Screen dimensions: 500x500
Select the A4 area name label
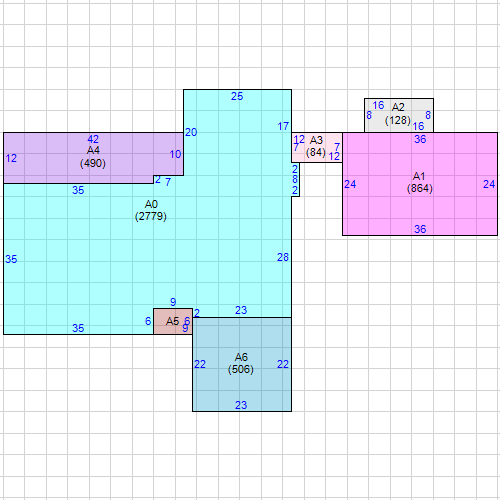pyautogui.click(x=93, y=150)
